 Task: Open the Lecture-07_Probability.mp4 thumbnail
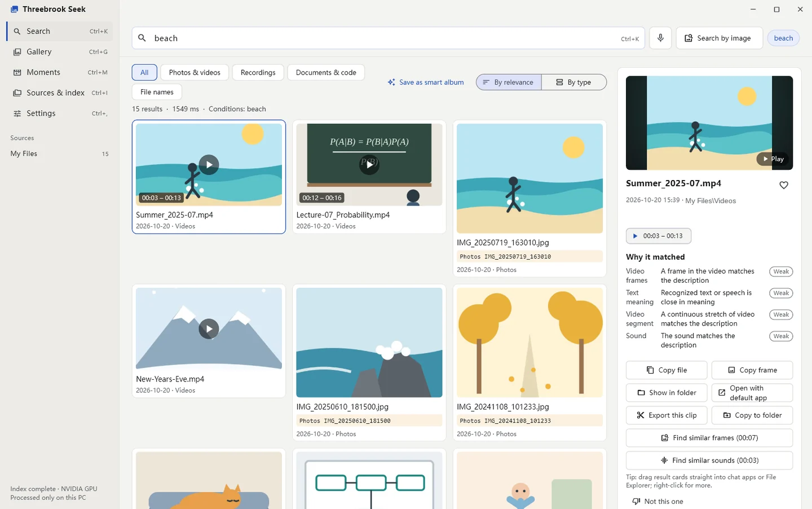point(369,165)
